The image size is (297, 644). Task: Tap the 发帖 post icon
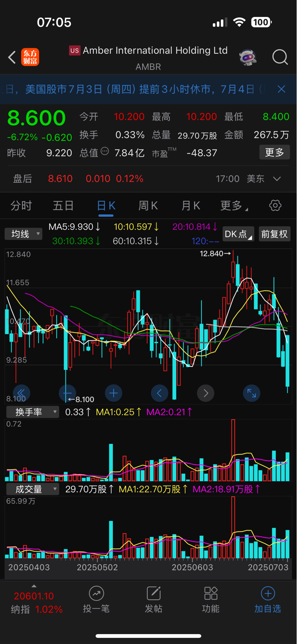(x=153, y=593)
